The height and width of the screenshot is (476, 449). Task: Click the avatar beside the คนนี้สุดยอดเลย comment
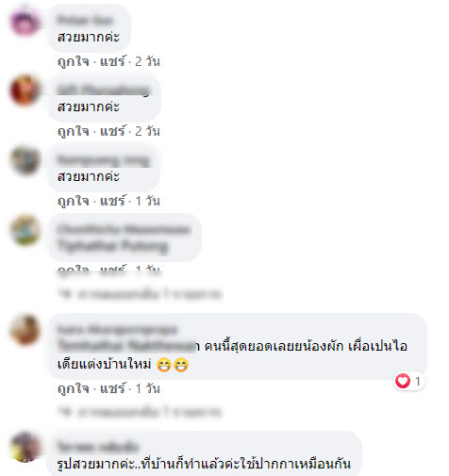[25, 330]
